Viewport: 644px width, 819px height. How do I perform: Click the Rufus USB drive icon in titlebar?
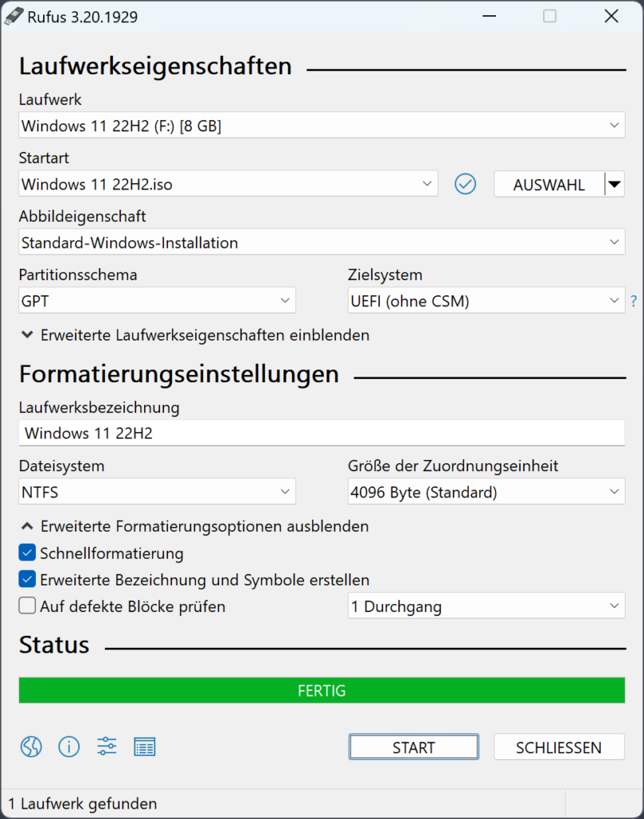pyautogui.click(x=13, y=16)
